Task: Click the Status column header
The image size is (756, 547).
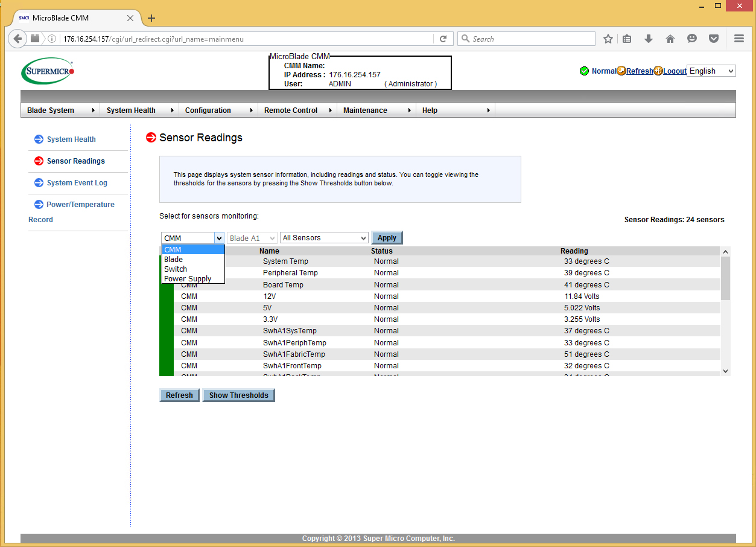Action: (382, 251)
